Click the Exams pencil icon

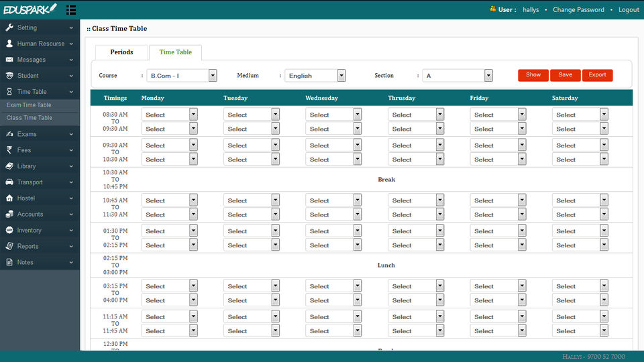[x=9, y=134]
